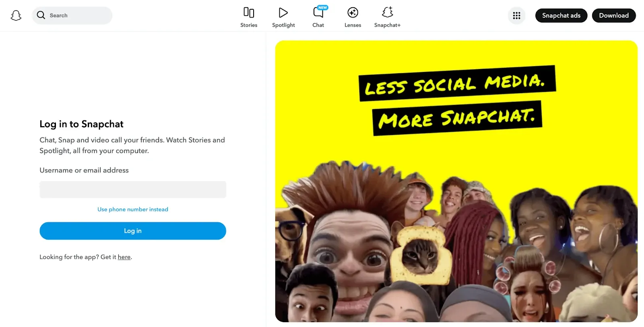The height and width of the screenshot is (327, 644).
Task: Open the Lenses icon
Action: [353, 12]
